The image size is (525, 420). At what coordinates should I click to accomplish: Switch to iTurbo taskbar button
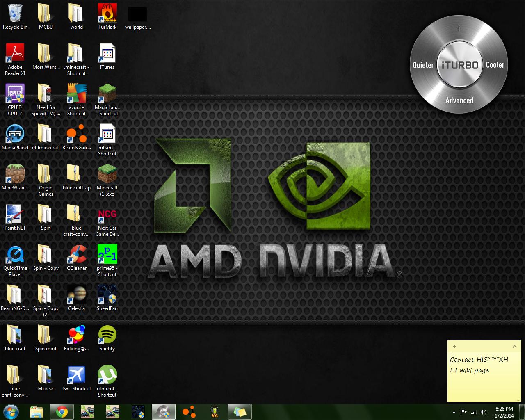pyautogui.click(x=164, y=412)
